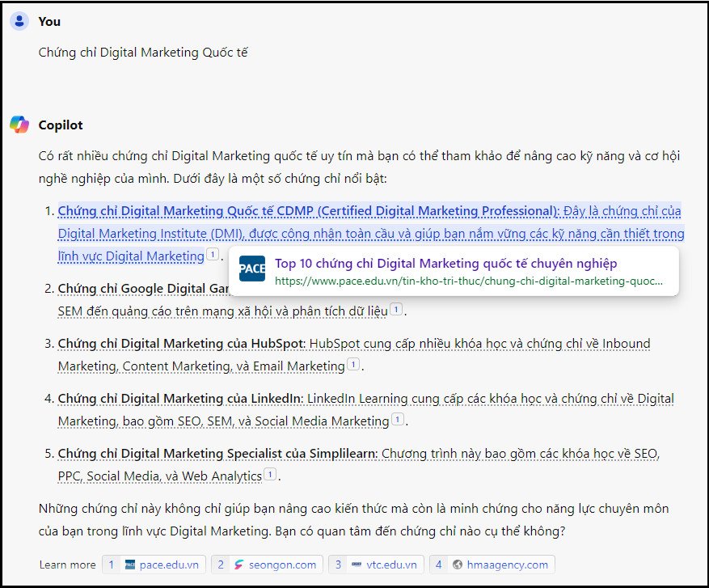
Task: Click seongon favicon in Learn more row
Action: click(238, 565)
